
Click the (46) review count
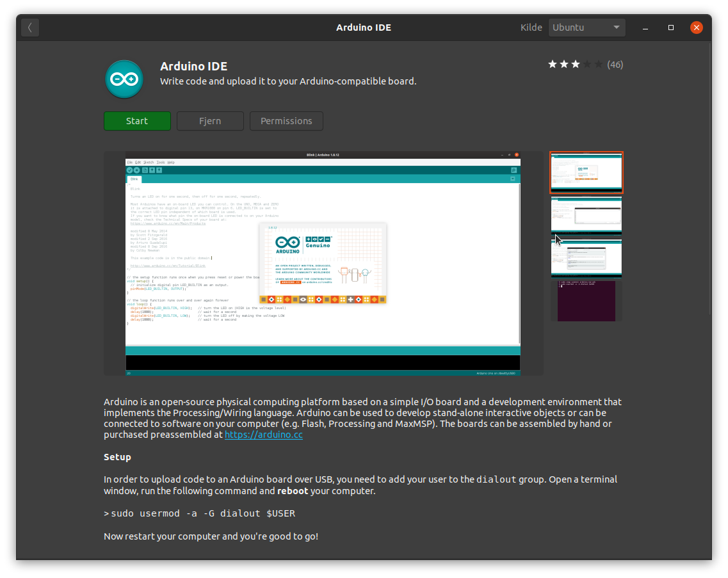(615, 65)
